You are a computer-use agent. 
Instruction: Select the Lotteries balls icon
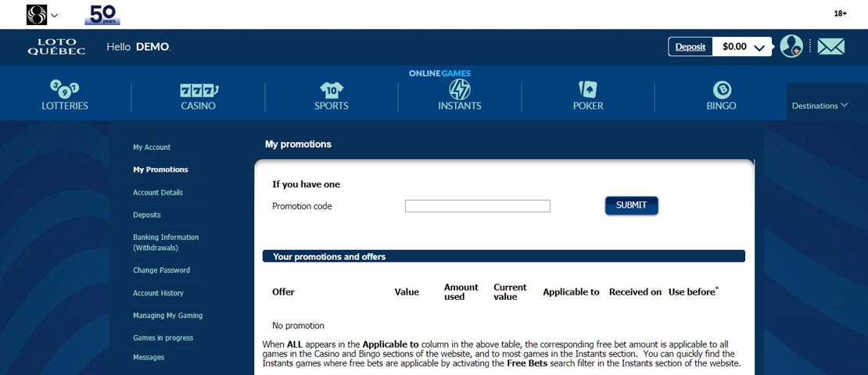click(x=65, y=88)
